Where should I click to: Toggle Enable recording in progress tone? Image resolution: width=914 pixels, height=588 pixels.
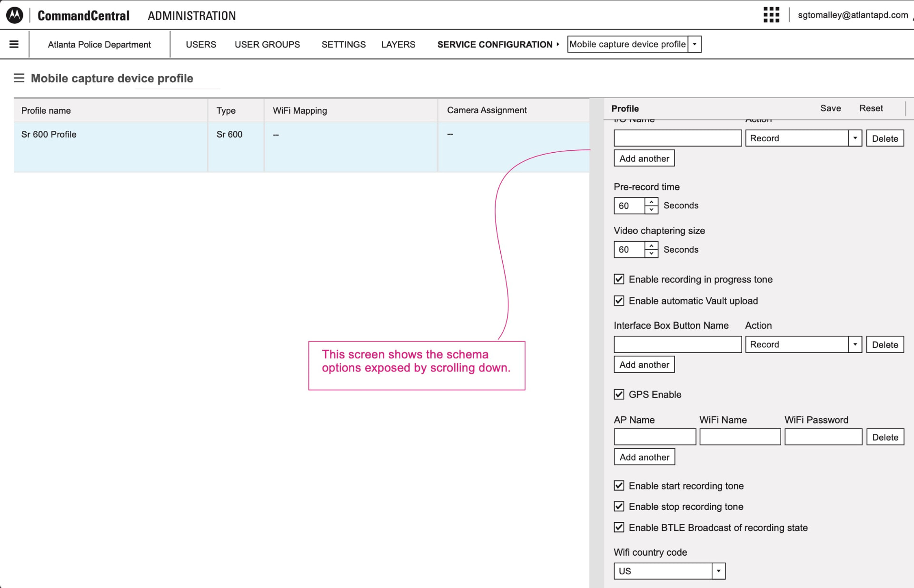[x=619, y=279]
